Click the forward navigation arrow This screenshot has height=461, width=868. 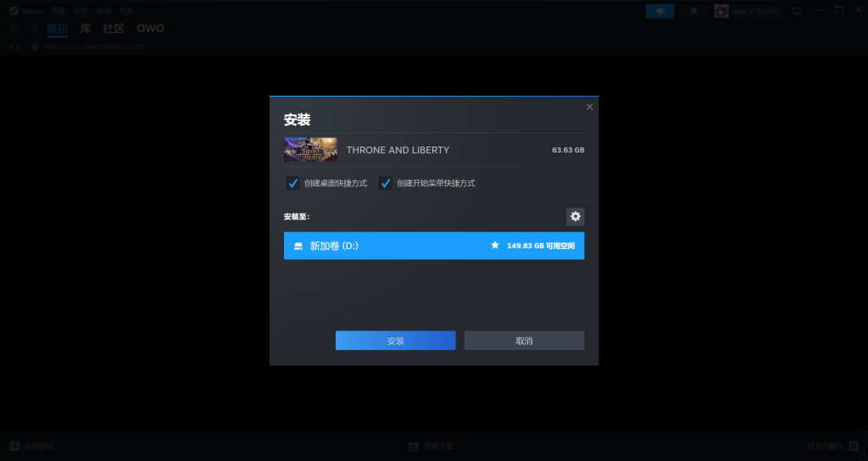click(x=33, y=29)
